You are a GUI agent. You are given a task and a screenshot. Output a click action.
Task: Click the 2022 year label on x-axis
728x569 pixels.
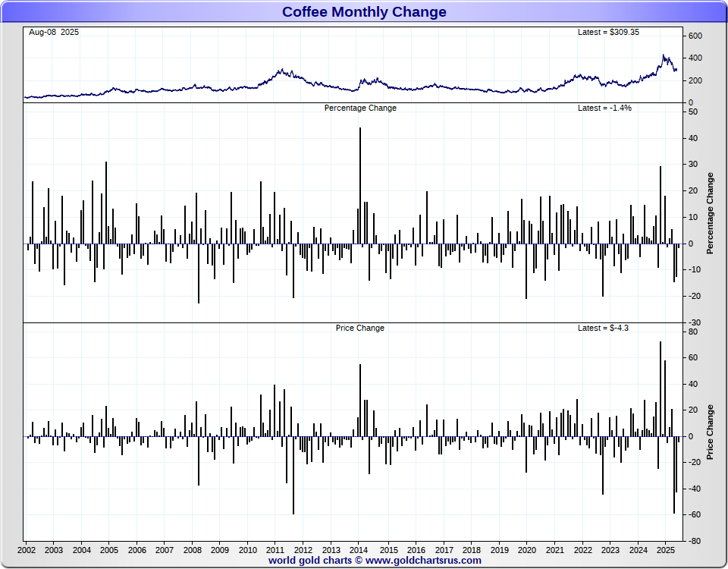[582, 550]
